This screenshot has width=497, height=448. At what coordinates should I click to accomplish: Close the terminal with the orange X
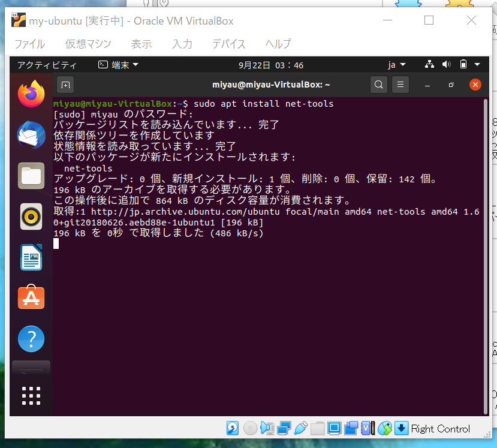click(475, 85)
